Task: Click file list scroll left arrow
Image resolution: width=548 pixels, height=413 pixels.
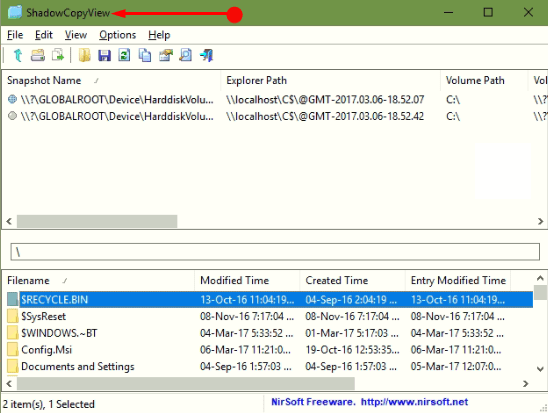Action: click(x=9, y=383)
